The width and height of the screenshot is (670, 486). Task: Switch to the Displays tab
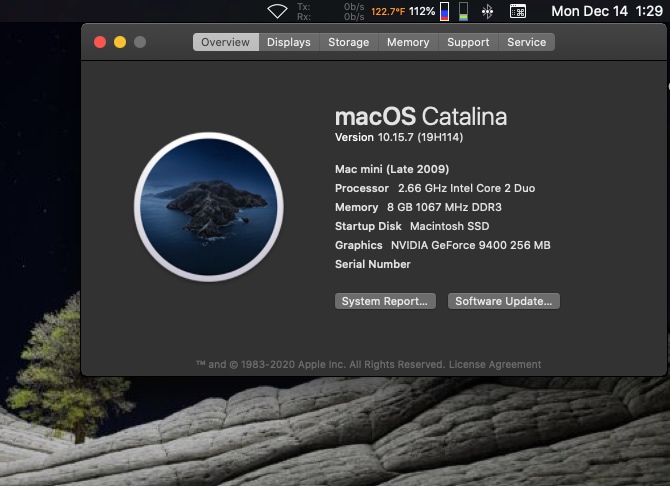pyautogui.click(x=289, y=42)
